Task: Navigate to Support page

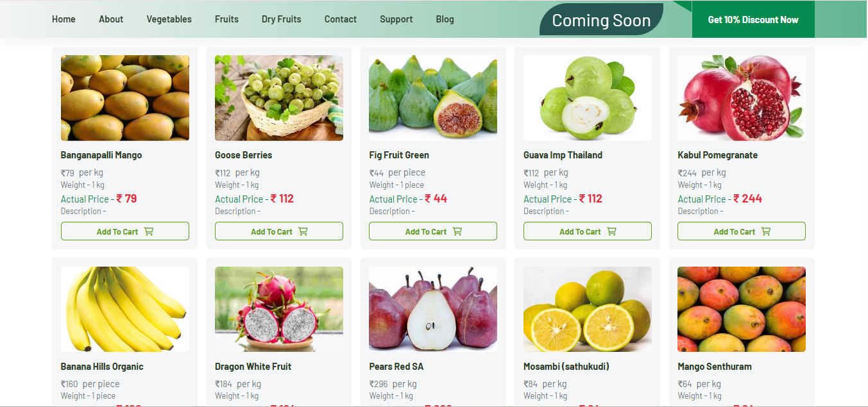Action: pos(396,19)
